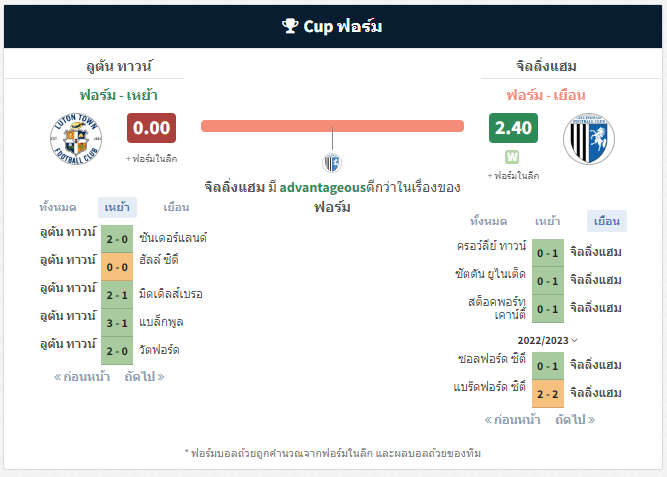Expand the 2022/2023 season dropdown

click(x=547, y=340)
